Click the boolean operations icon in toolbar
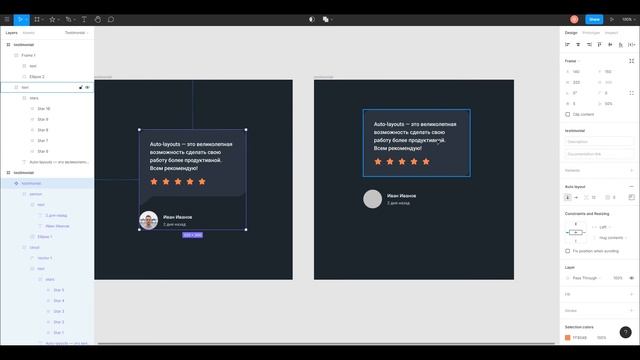 pyautogui.click(x=326, y=19)
